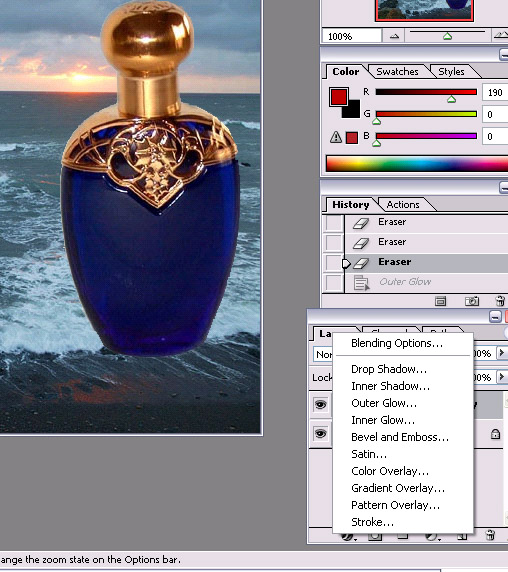Click the Layers panel trash icon
This screenshot has width=508, height=572.
point(490,535)
